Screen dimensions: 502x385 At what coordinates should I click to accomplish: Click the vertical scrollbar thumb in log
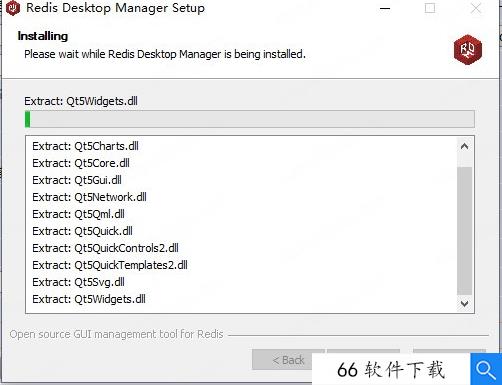pyautogui.click(x=464, y=231)
